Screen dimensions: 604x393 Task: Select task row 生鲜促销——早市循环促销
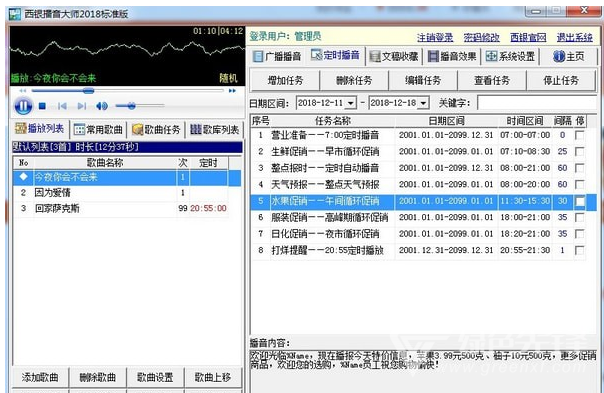[418, 151]
